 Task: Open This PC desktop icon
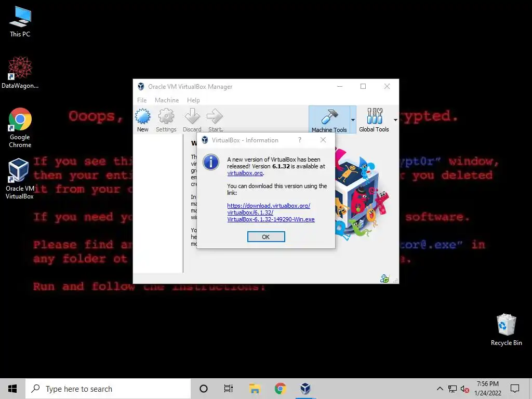20,22
